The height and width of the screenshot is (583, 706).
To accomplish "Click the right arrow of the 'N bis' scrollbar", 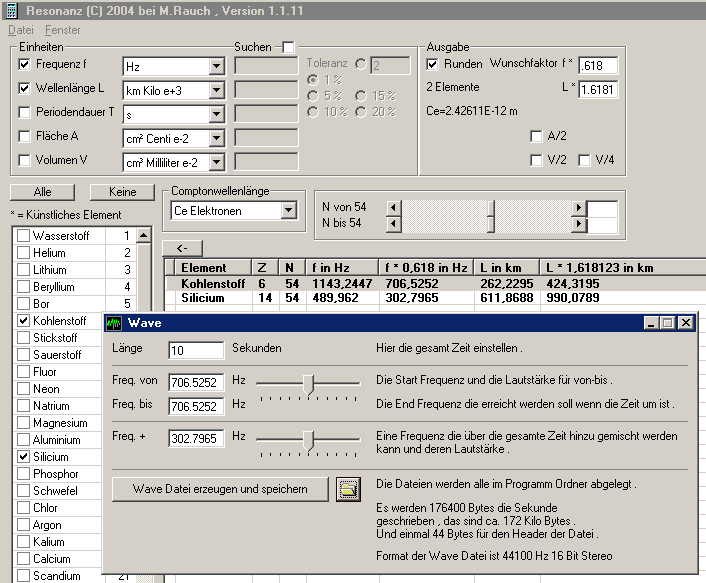I will click(x=578, y=224).
